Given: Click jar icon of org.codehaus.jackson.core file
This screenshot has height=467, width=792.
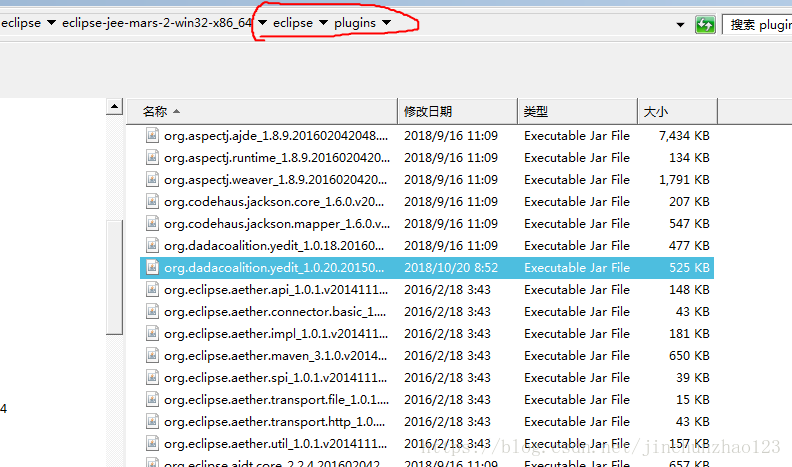Looking at the screenshot, I should (x=152, y=201).
